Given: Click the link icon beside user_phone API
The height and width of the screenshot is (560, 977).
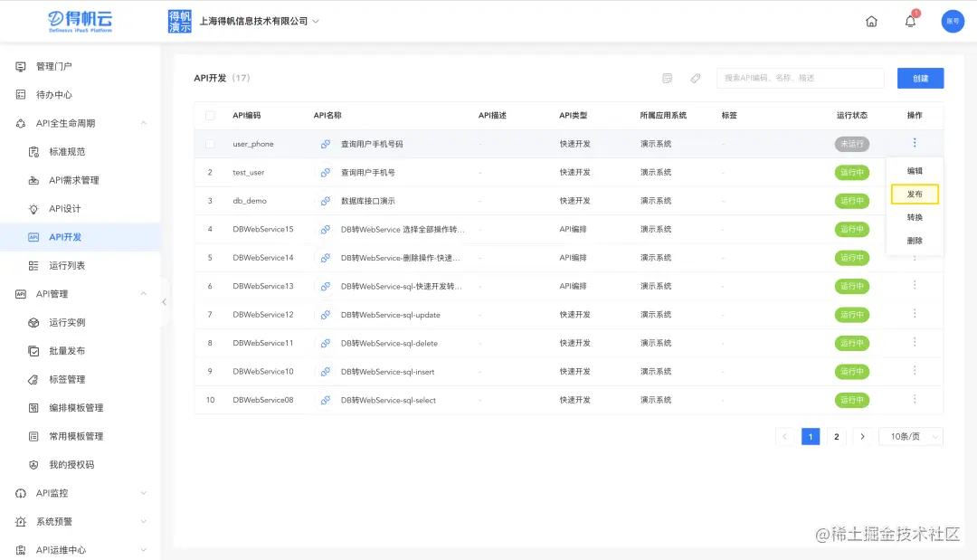Looking at the screenshot, I should pos(326,143).
